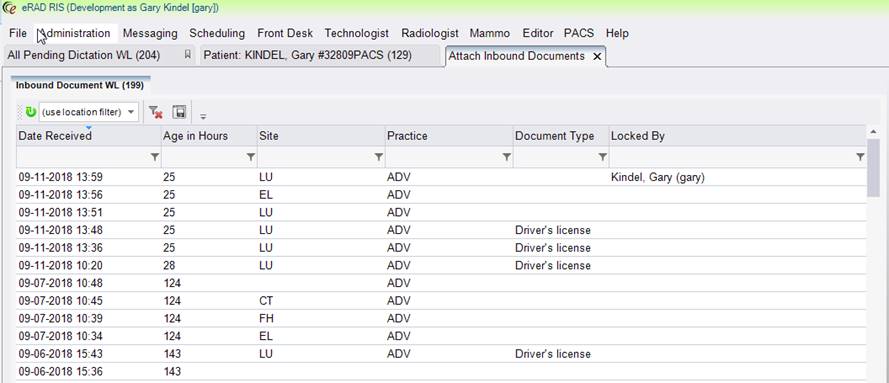Select the row locked by Kindel, Gary
Image resolution: width=889 pixels, height=383 pixels.
click(x=441, y=177)
